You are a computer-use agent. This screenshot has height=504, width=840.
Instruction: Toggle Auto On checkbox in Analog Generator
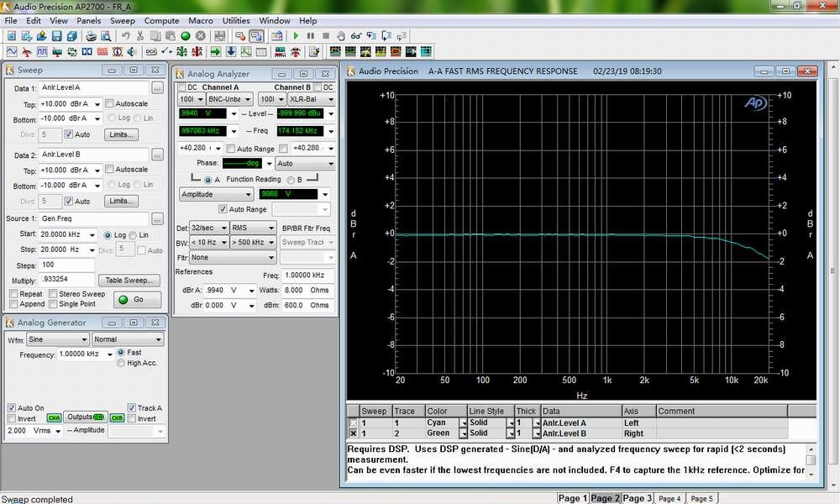pyautogui.click(x=11, y=407)
